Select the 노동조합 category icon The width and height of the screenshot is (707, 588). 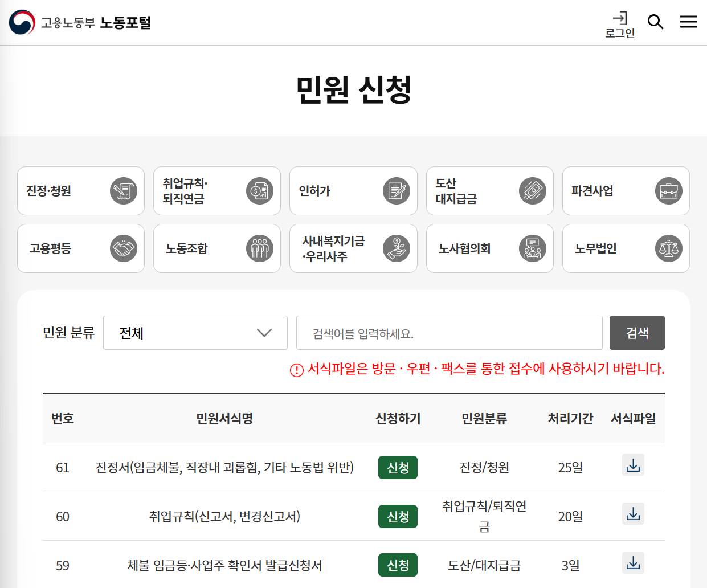click(260, 248)
